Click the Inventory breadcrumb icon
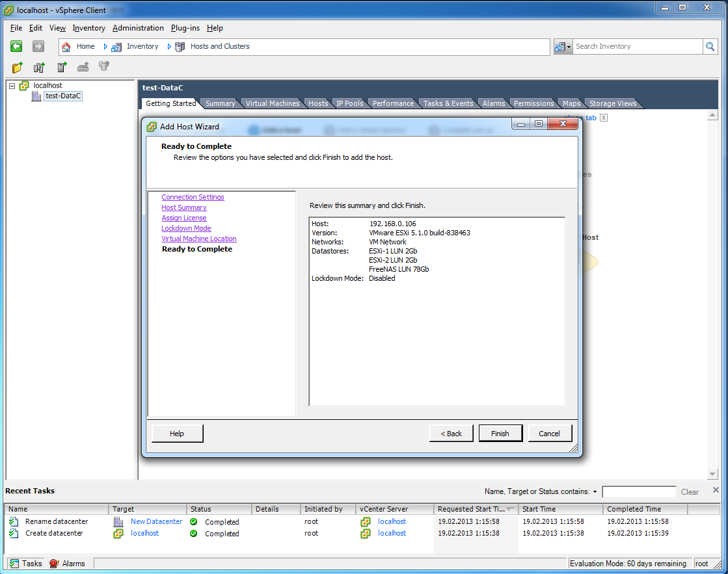 (x=116, y=46)
